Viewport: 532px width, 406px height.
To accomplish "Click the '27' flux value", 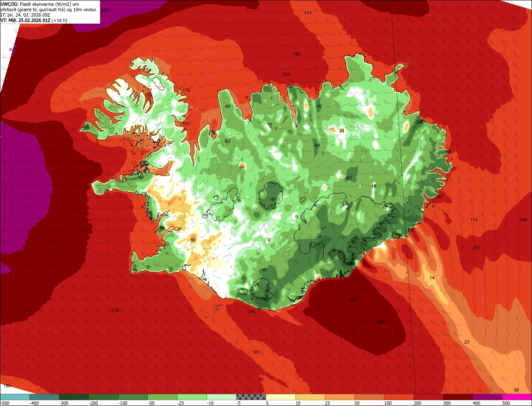I will point(467,342).
